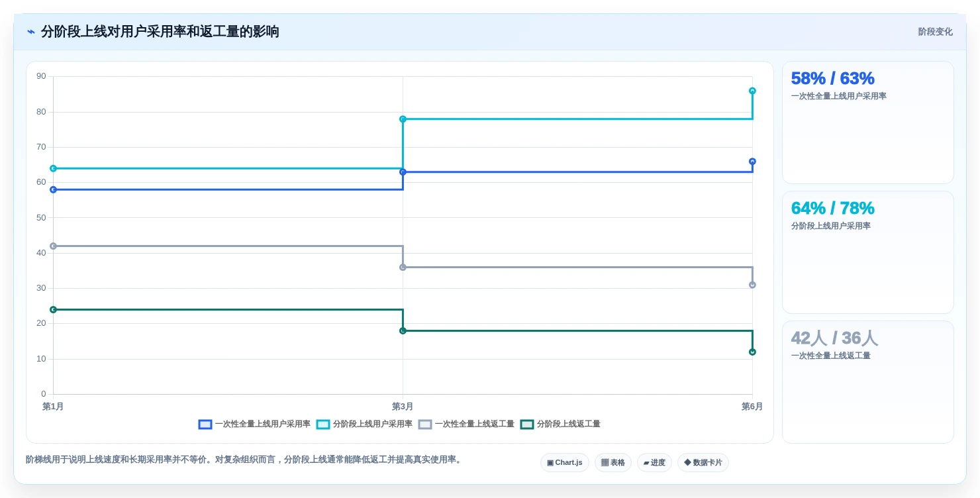Click the blue data point at 第3月 (63)
Viewport: 980px width, 498px height.
coord(403,172)
